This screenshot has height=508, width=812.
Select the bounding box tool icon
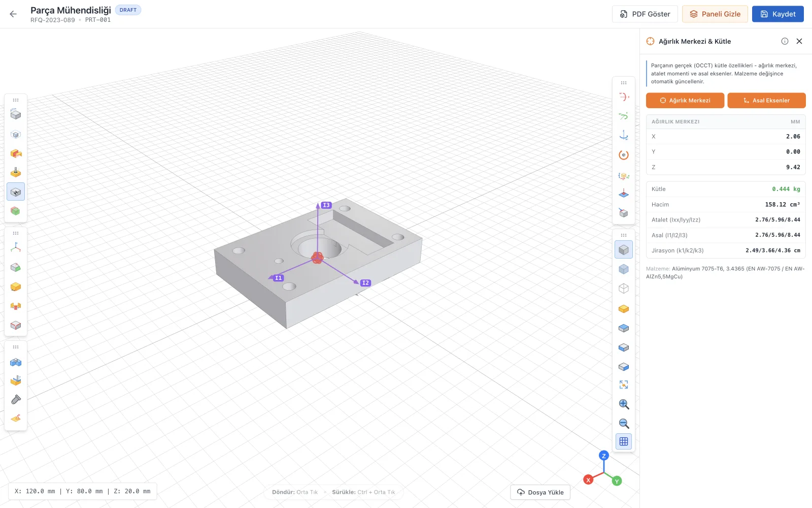tap(16, 115)
